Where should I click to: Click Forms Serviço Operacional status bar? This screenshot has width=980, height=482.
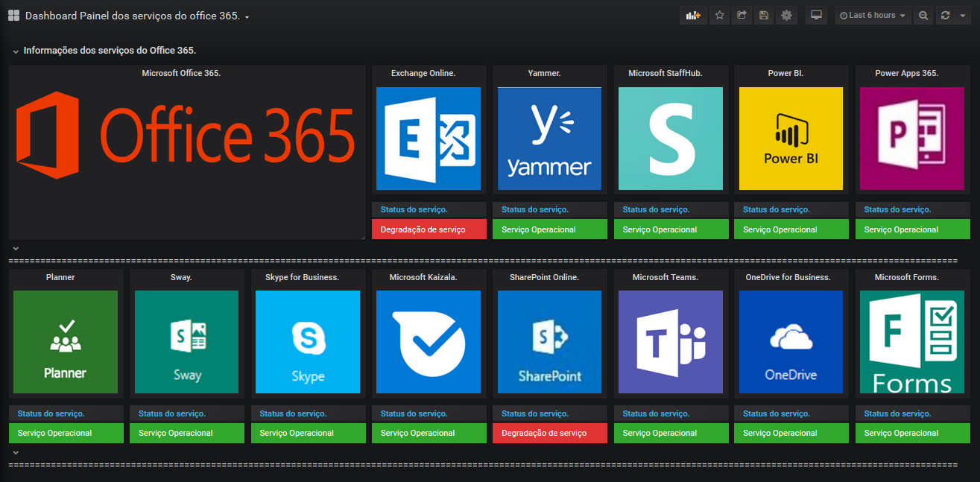(912, 433)
